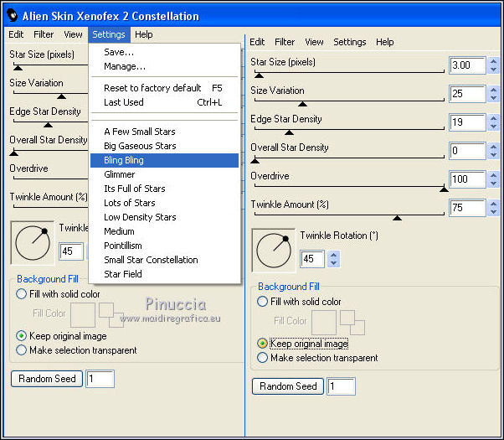This screenshot has height=440, width=504.
Task: Open the Settings menu in right panel
Action: pyautogui.click(x=350, y=42)
